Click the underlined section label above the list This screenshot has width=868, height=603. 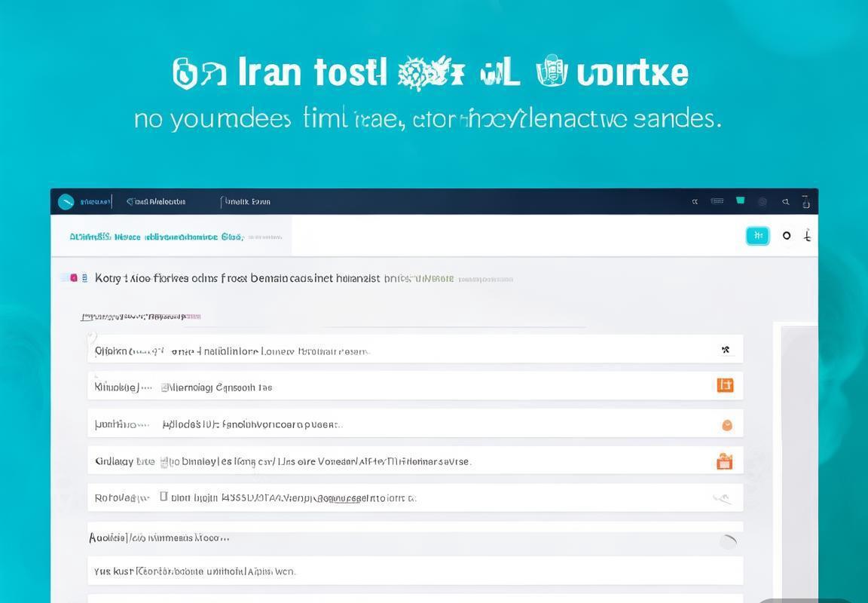[141, 317]
